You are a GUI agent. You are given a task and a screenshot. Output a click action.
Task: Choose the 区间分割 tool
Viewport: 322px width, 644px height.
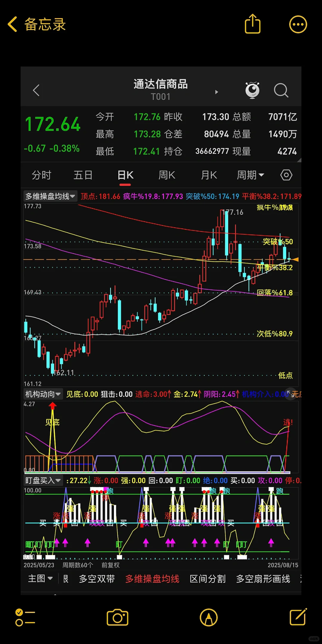point(208,578)
